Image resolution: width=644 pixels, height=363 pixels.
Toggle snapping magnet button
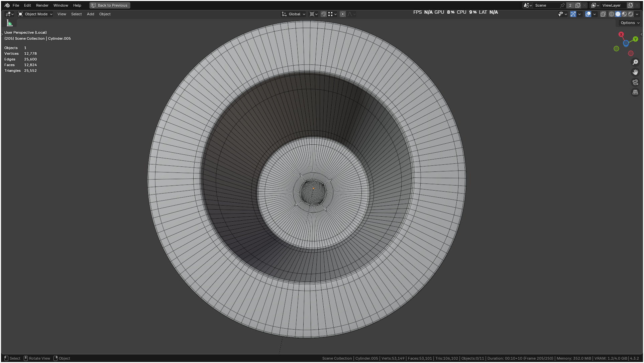click(x=323, y=14)
